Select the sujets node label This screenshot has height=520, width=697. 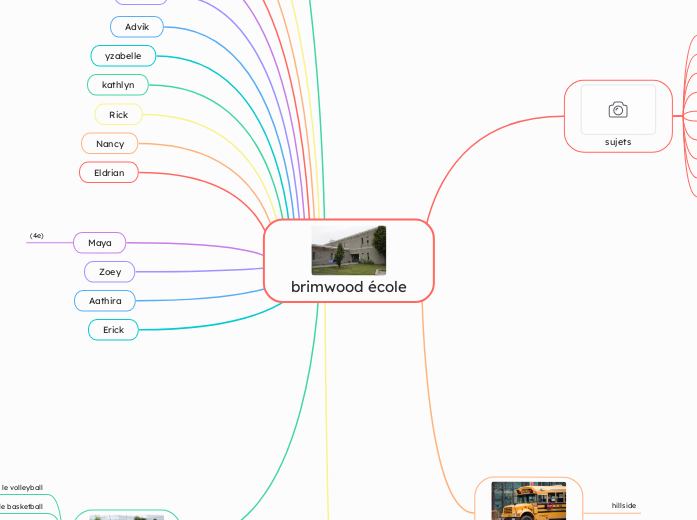[618, 142]
